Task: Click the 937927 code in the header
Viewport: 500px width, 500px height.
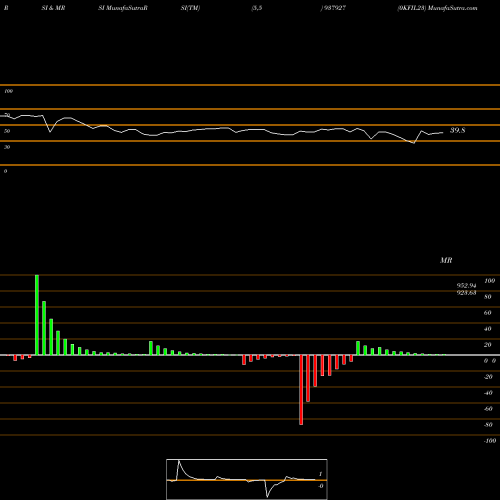Action: (x=335, y=8)
